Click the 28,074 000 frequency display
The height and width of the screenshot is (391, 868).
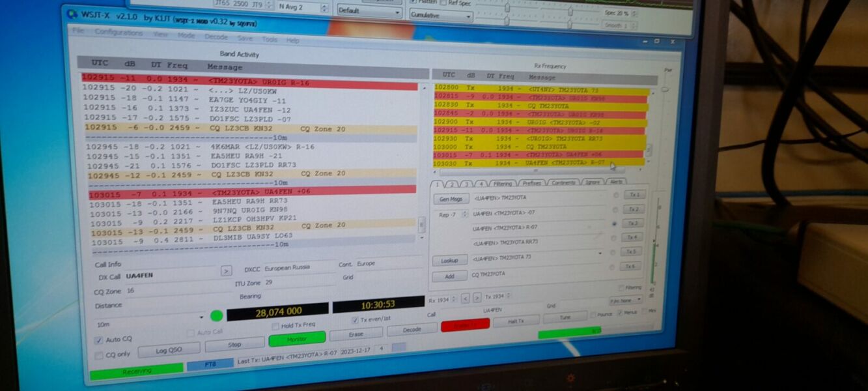pyautogui.click(x=277, y=312)
